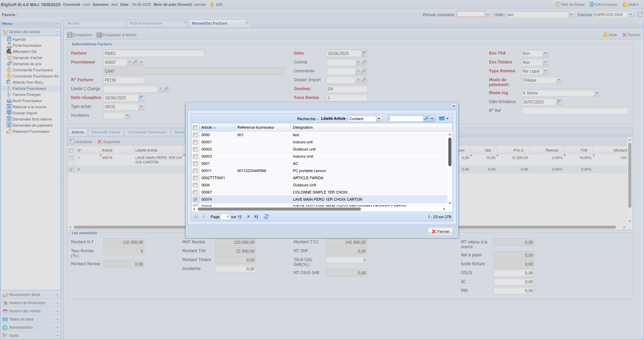Open the Type achat dropdown
Viewport: 644px width, 340px height.
[x=141, y=107]
